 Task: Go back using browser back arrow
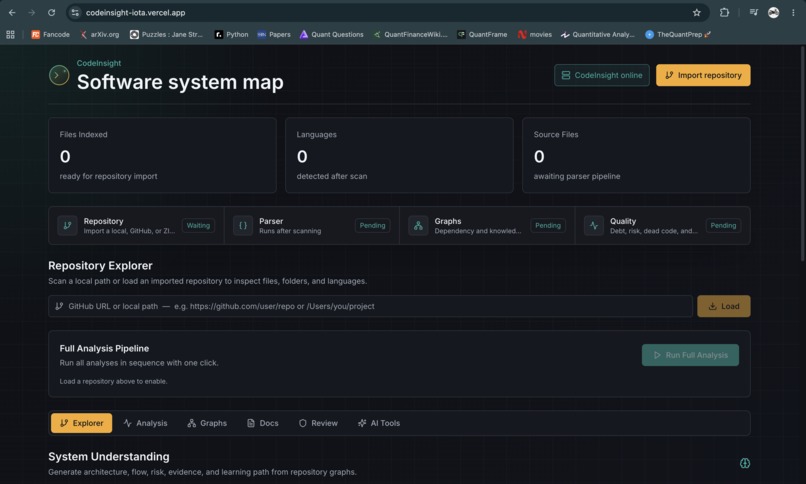click(12, 12)
